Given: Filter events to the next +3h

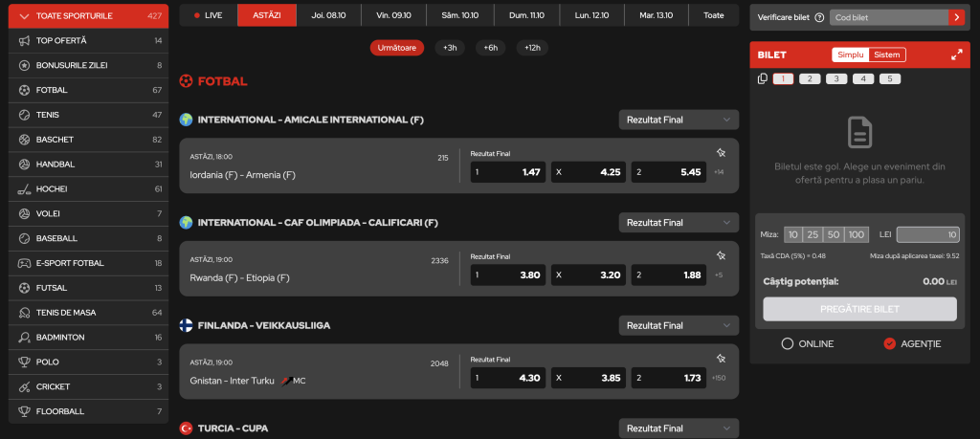Looking at the screenshot, I should [450, 48].
